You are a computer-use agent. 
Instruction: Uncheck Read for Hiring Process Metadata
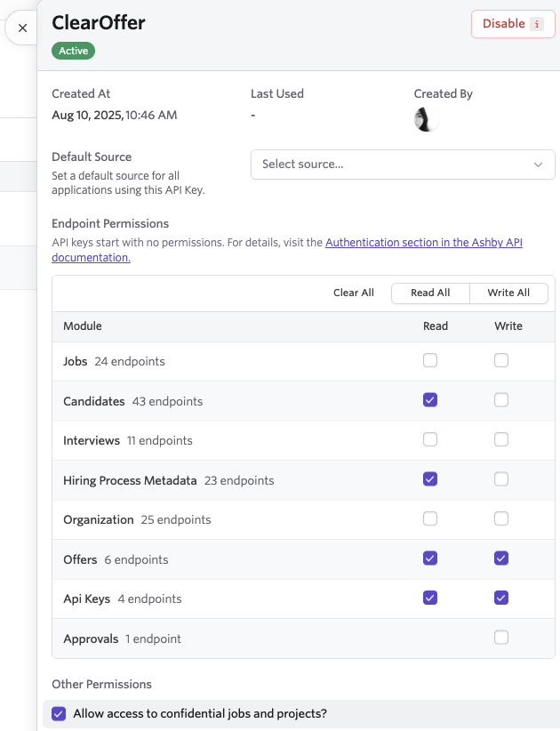(430, 479)
